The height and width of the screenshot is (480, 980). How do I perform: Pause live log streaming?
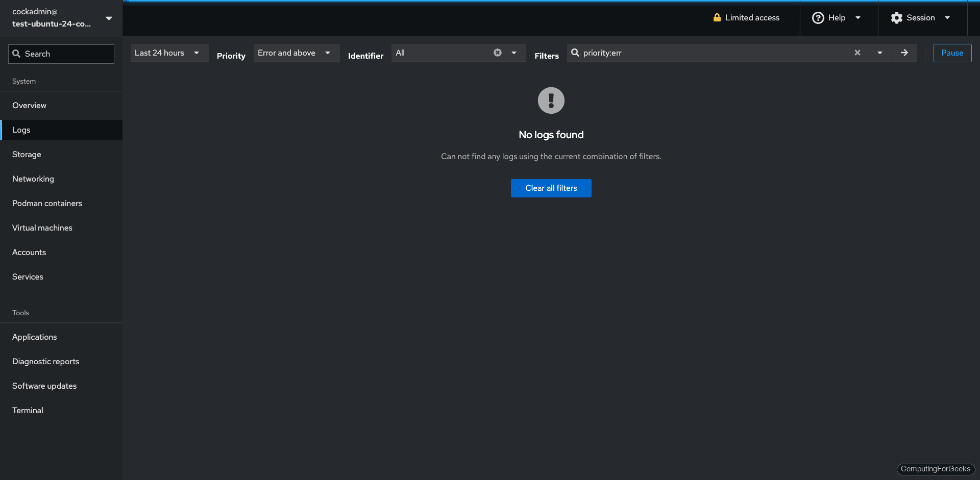point(952,53)
